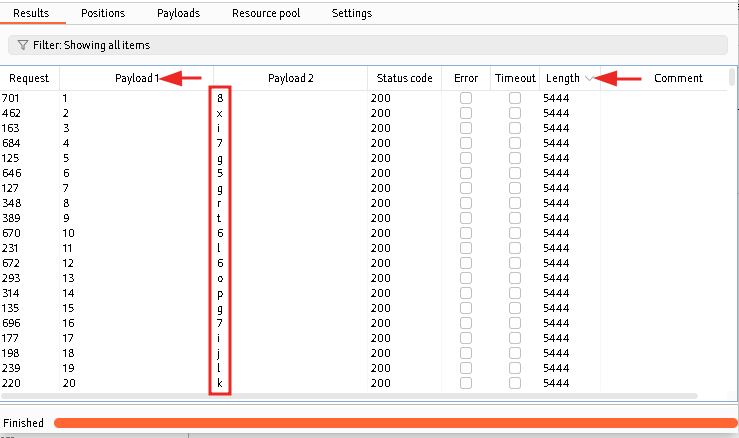Switch to the Resource pool tab
The height and width of the screenshot is (438, 739).
tap(265, 13)
